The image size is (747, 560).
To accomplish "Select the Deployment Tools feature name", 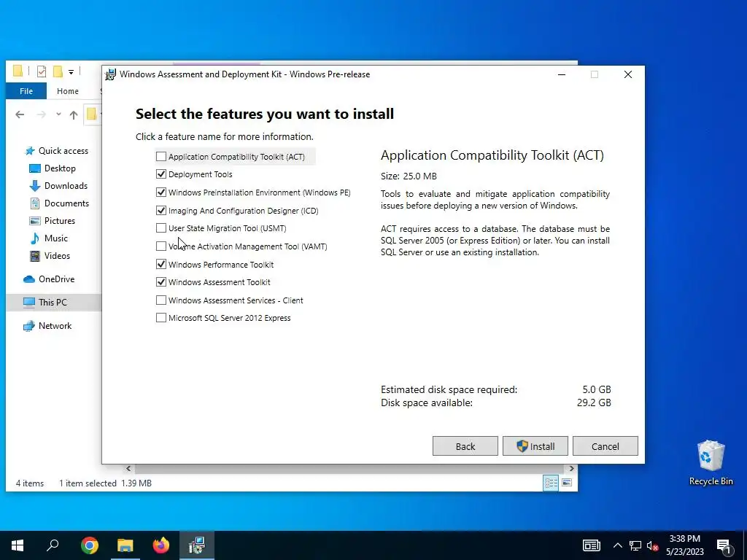I will [200, 174].
